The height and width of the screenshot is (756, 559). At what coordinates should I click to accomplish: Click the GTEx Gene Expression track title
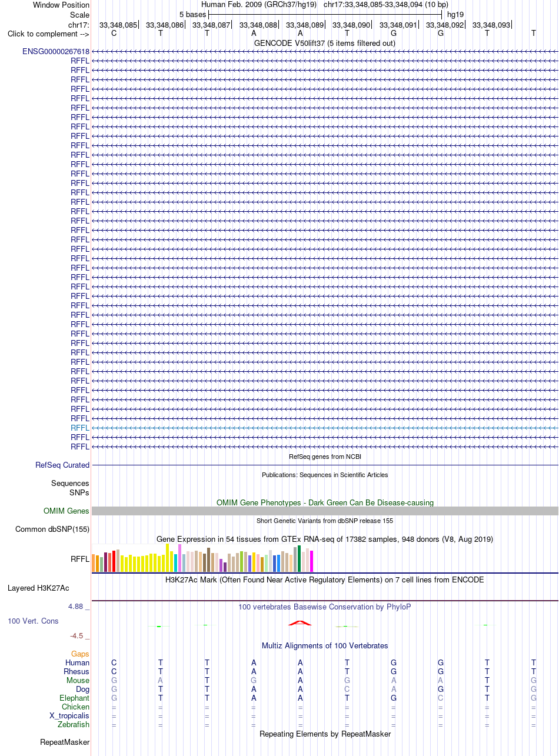(x=325, y=539)
